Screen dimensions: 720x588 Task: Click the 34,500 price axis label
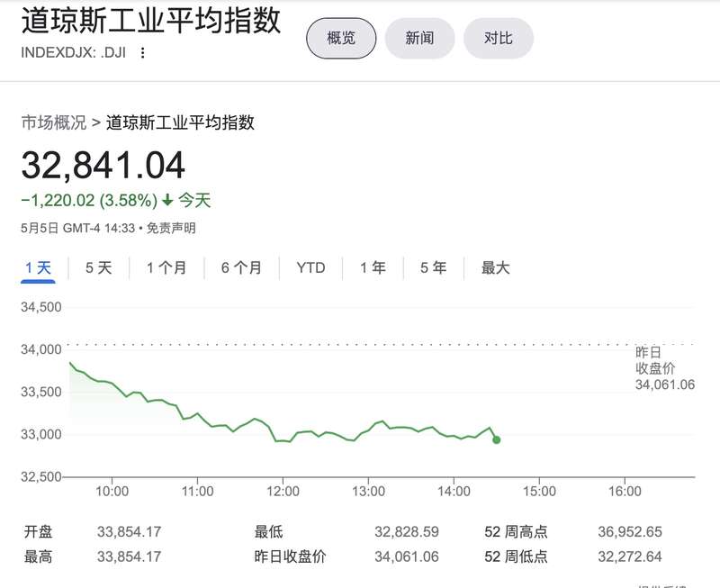click(x=41, y=307)
